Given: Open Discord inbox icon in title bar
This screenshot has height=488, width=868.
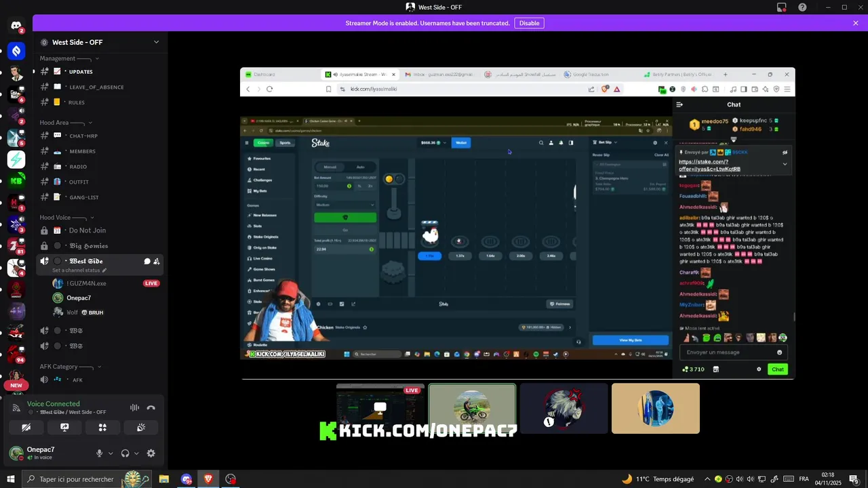Looking at the screenshot, I should pyautogui.click(x=782, y=7).
